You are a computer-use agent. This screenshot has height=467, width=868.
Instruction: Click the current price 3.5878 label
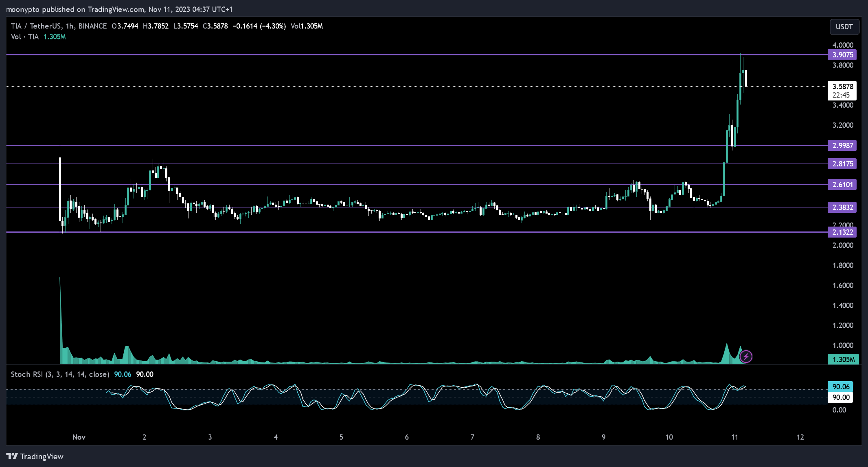pyautogui.click(x=842, y=91)
